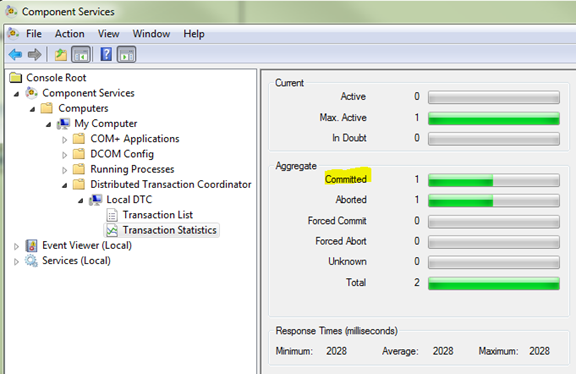Image resolution: width=576 pixels, height=374 pixels.
Task: Toggle Show/Hide Action Pane toolbar icon
Action: (x=126, y=55)
